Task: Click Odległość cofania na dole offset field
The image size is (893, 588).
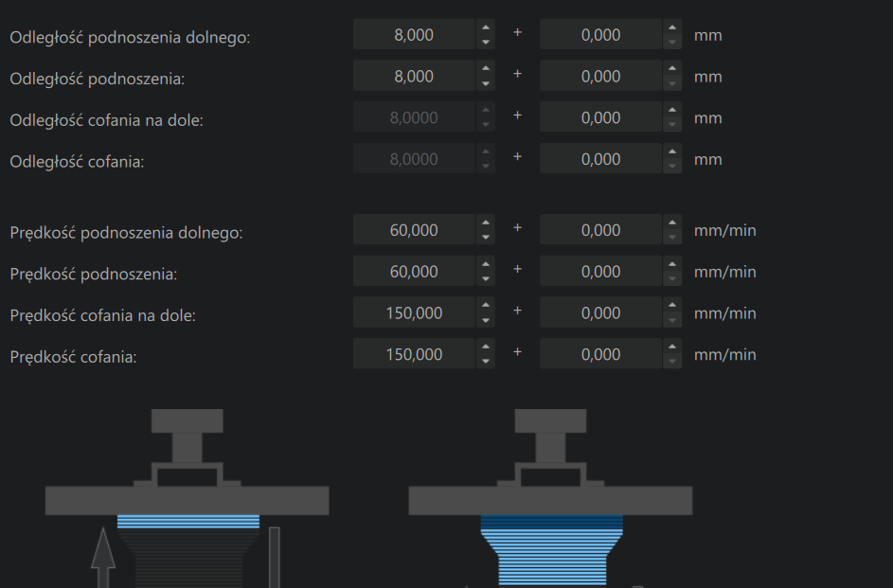Action: (600, 117)
